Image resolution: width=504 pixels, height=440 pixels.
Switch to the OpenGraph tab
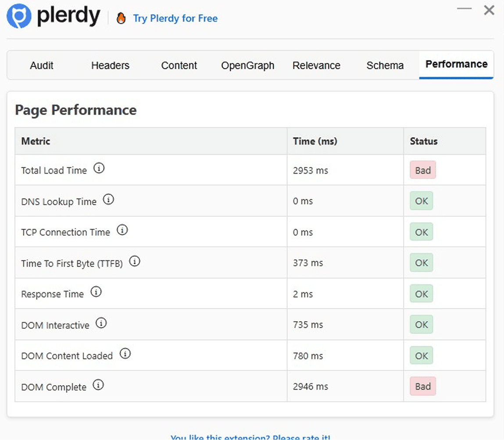coord(247,65)
